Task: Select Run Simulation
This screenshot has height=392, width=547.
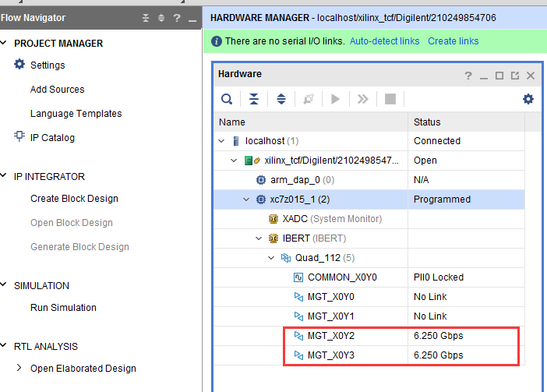Action: click(63, 308)
